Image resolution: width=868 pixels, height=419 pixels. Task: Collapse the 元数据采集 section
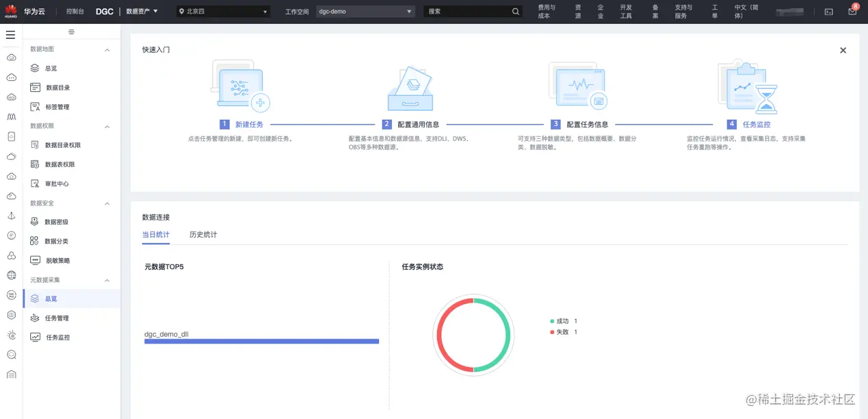tap(107, 280)
